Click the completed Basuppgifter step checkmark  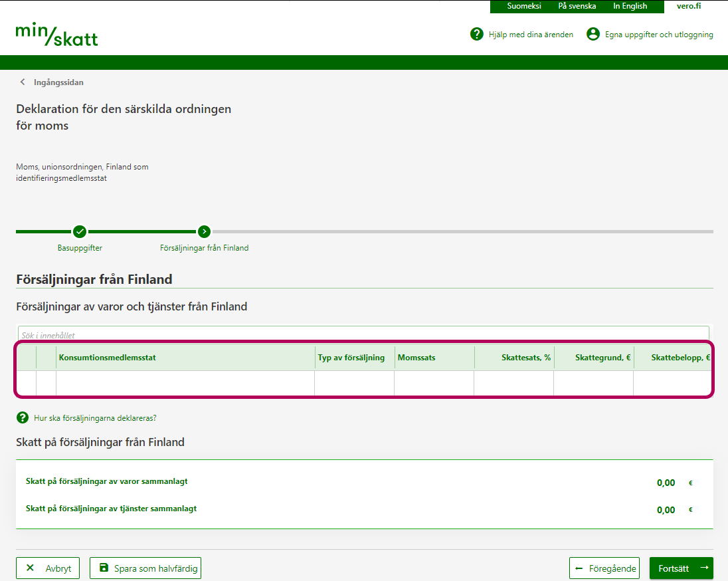point(80,231)
